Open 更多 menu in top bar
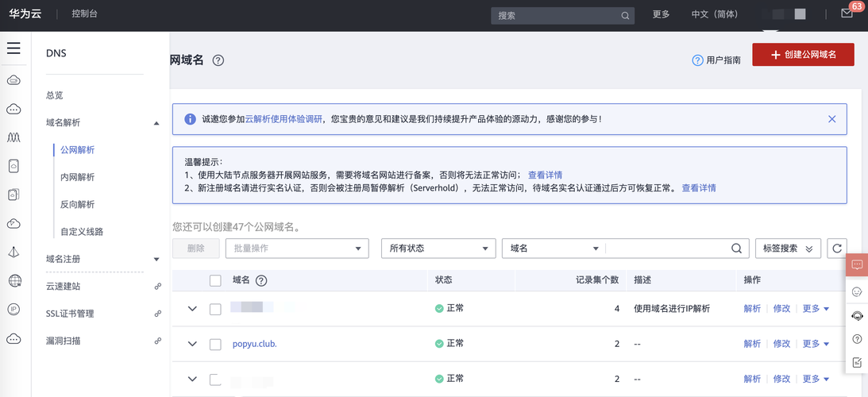 click(661, 14)
